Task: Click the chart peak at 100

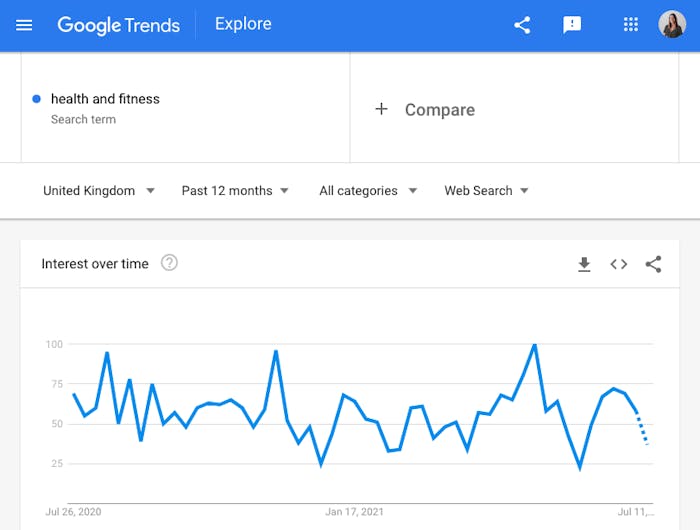Action: coord(535,345)
